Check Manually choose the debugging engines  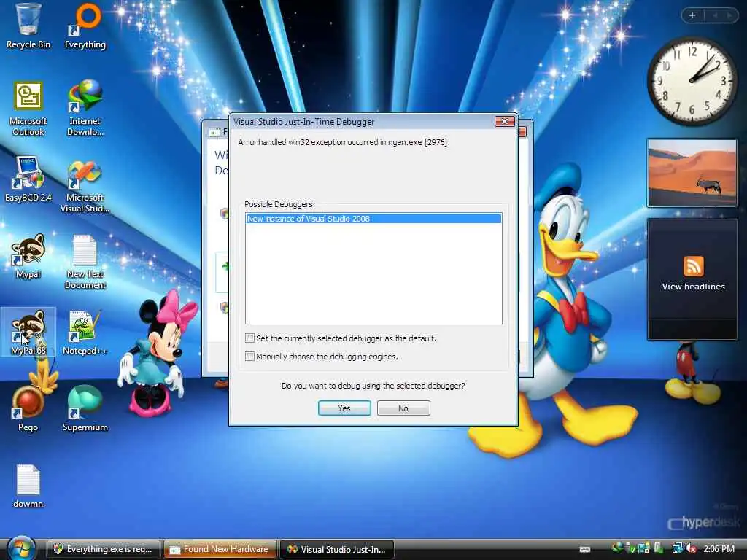point(249,356)
